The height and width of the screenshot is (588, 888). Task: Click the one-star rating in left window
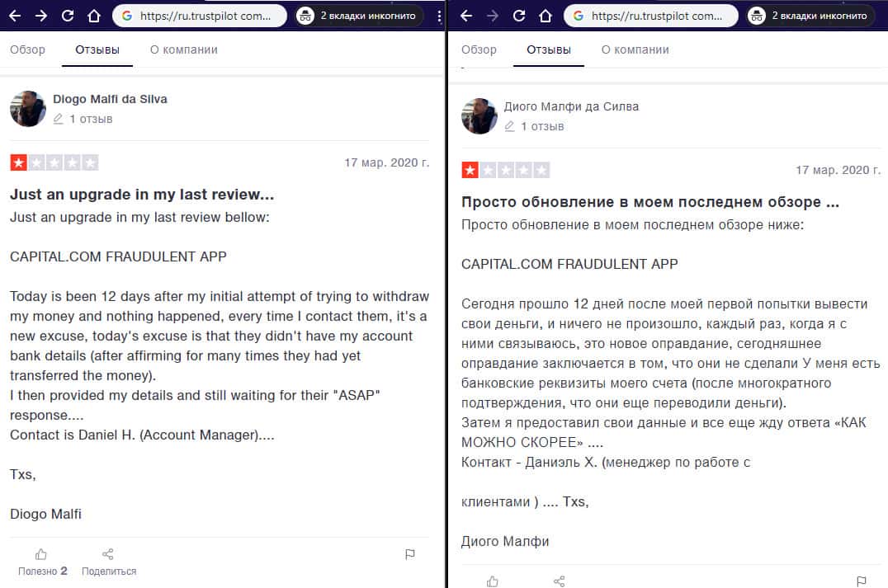click(x=19, y=163)
